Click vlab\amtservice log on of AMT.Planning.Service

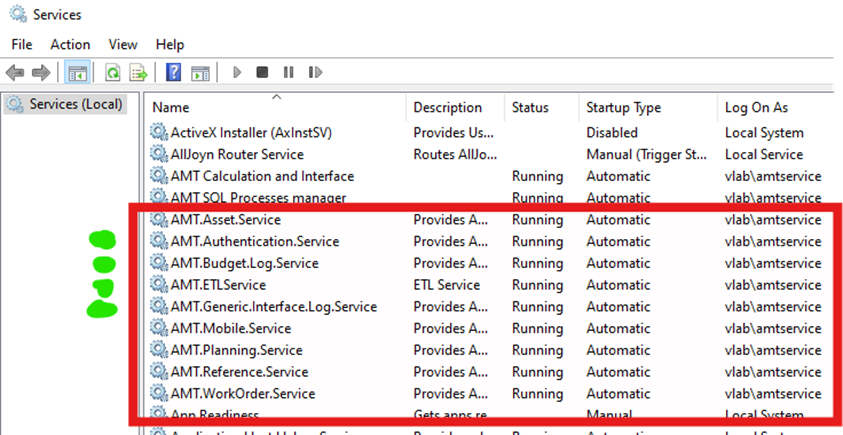[x=773, y=351]
